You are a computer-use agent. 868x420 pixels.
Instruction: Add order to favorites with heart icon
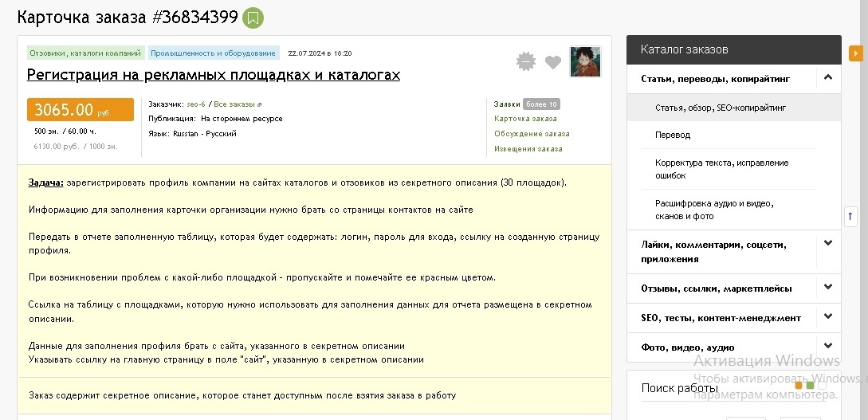point(553,62)
